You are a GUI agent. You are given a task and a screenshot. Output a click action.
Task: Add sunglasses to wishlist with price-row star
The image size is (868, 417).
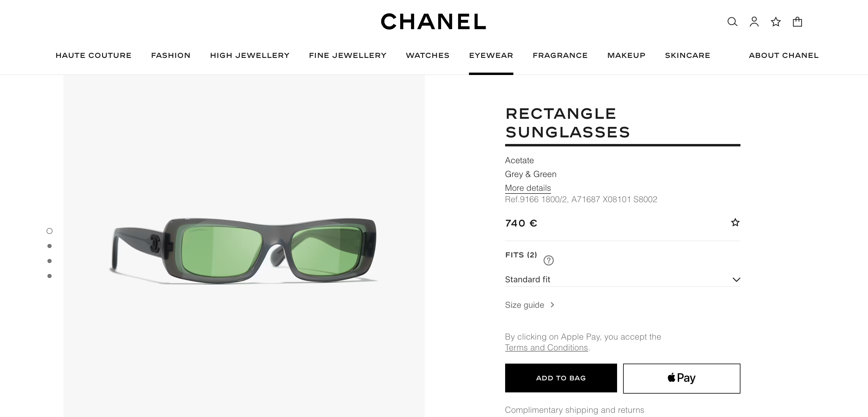735,223
